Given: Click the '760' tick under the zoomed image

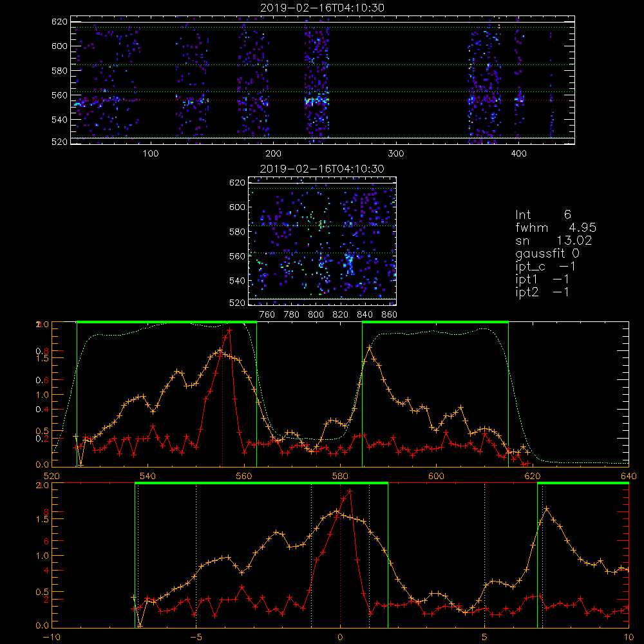Looking at the screenshot, I should (x=267, y=315).
